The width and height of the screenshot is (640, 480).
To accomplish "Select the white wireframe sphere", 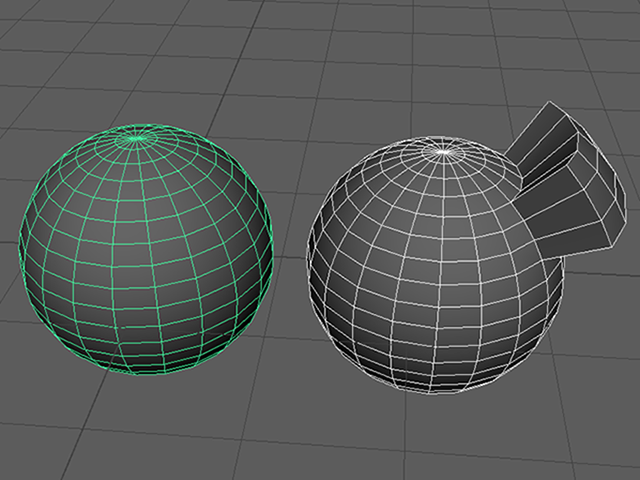I will [436, 265].
